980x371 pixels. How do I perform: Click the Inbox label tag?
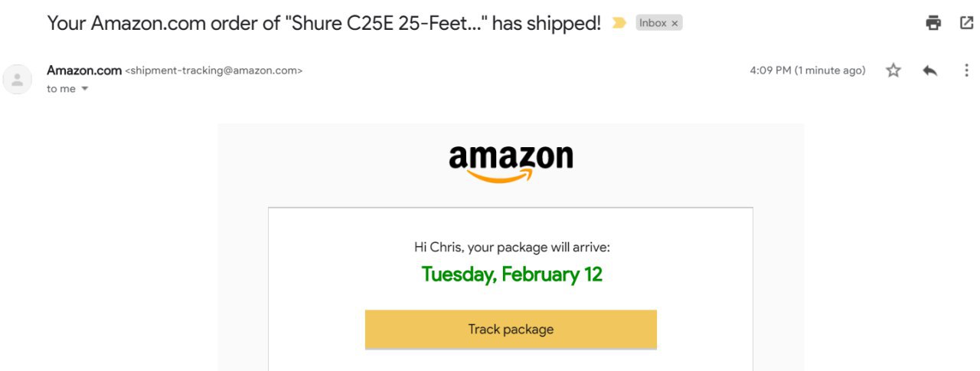click(653, 24)
